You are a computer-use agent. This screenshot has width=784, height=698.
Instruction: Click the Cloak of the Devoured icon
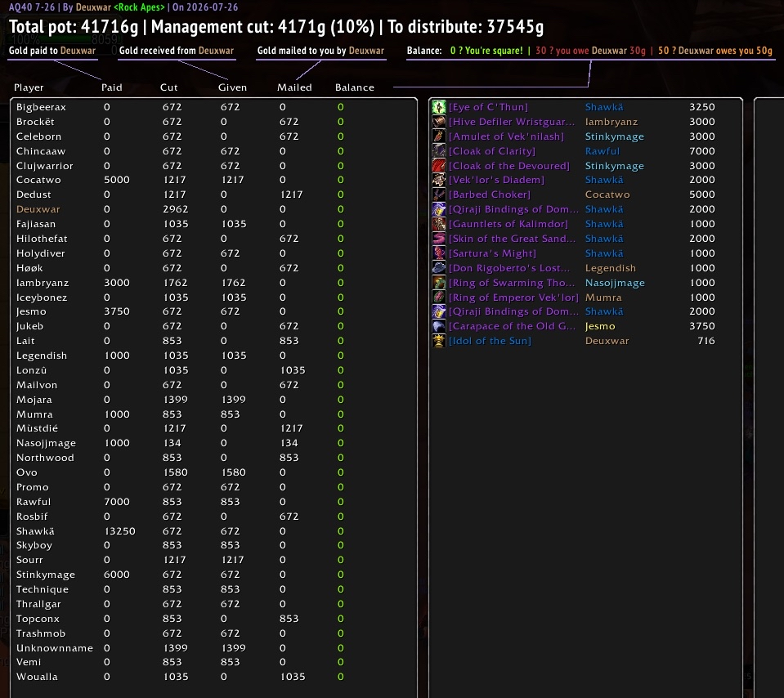pos(438,165)
